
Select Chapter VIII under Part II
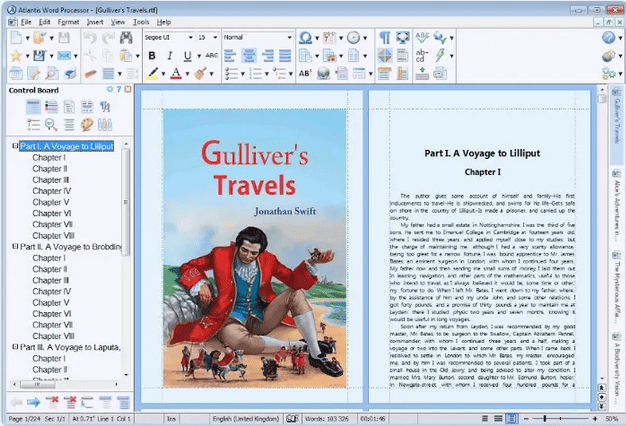[x=53, y=336]
